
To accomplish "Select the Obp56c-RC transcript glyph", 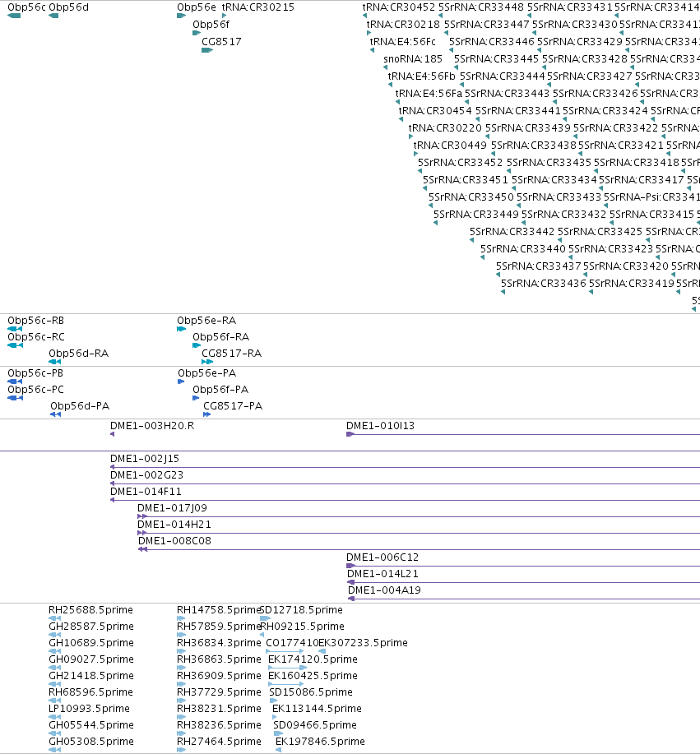I will point(15,345).
